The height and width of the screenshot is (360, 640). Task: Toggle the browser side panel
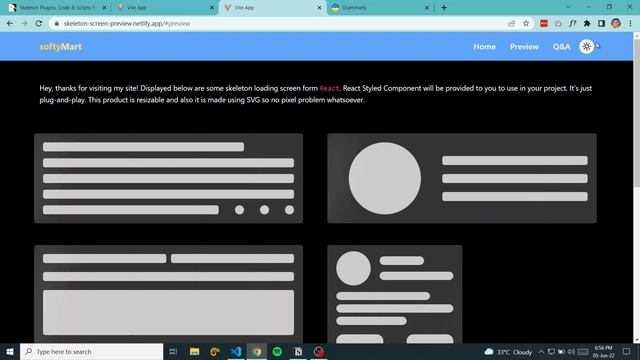pos(601,24)
